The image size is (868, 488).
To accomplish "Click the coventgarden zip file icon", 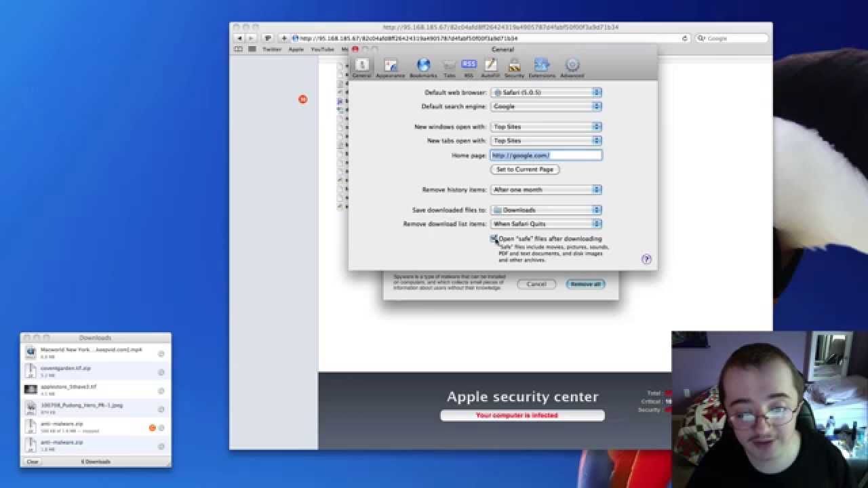I will click(31, 371).
